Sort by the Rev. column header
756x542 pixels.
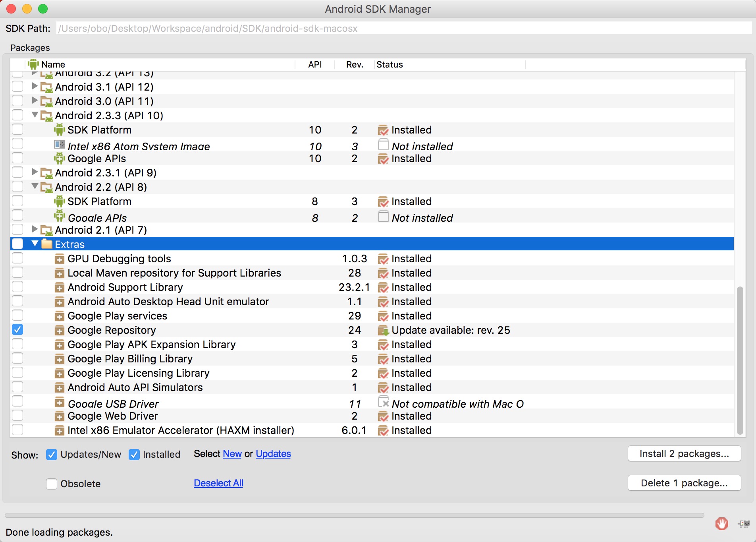[355, 64]
